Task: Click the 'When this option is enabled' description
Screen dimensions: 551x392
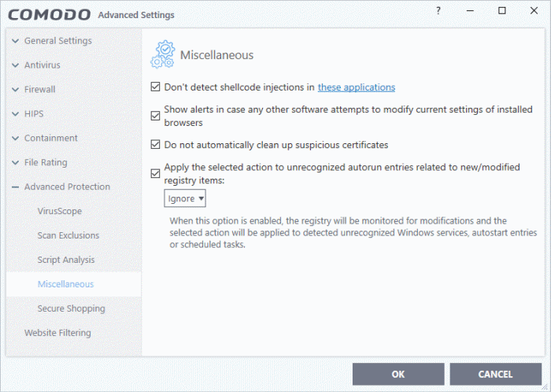Action: 353,232
